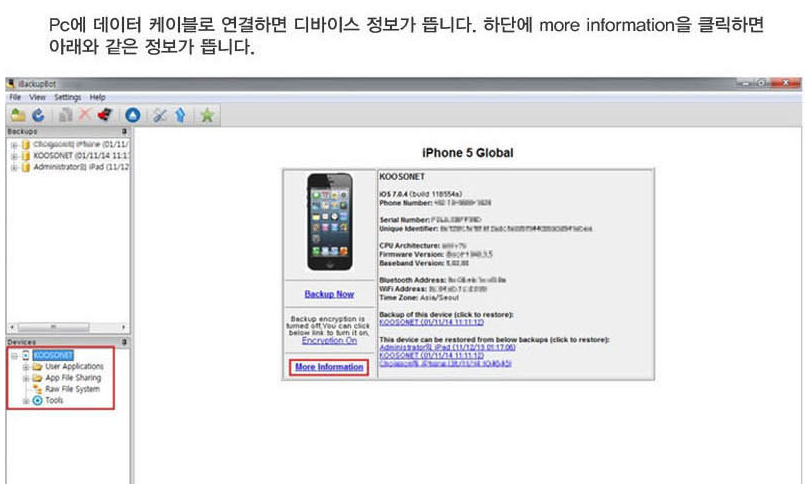Select the Administrator iPad backup tree row

tap(81, 167)
